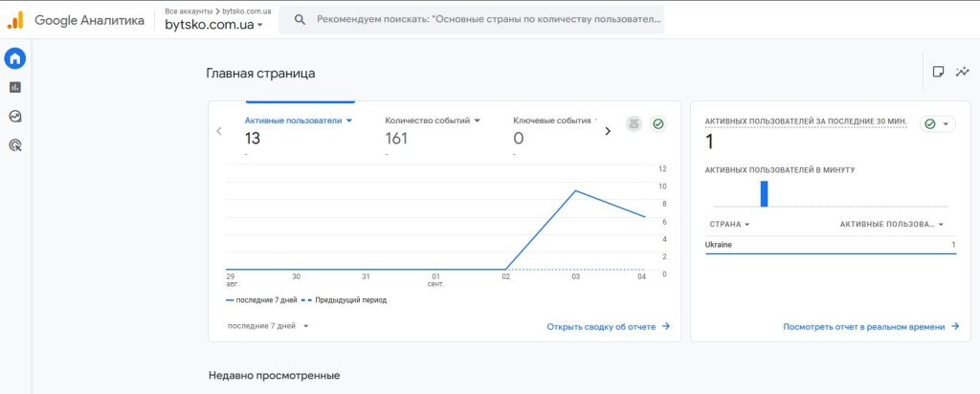This screenshot has width=980, height=394.
Task: Select the 'Активные пользователи' metric tab
Action: 299,121
